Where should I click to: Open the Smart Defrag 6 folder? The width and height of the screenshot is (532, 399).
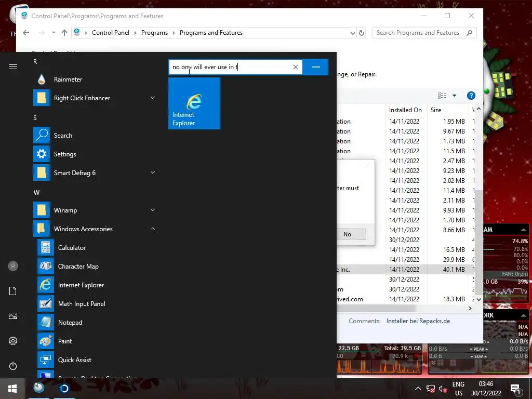pyautogui.click(x=95, y=172)
